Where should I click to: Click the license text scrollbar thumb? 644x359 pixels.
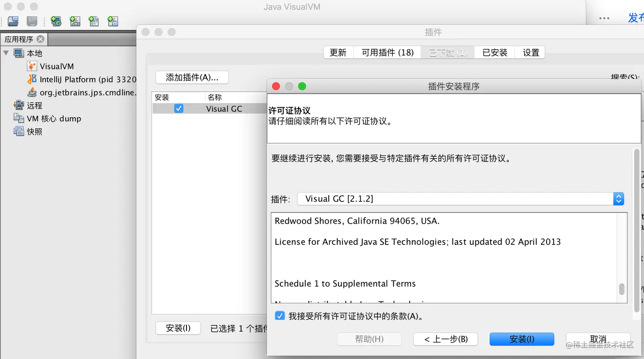[x=622, y=289]
